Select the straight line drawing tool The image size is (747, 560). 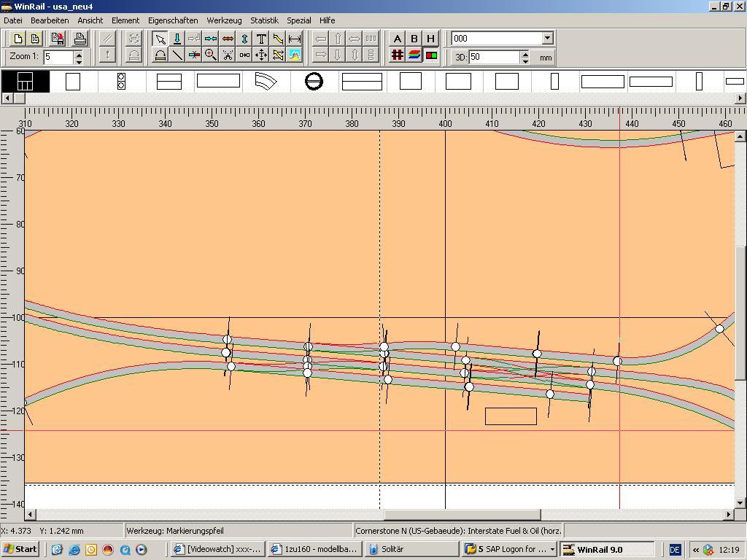pos(177,55)
